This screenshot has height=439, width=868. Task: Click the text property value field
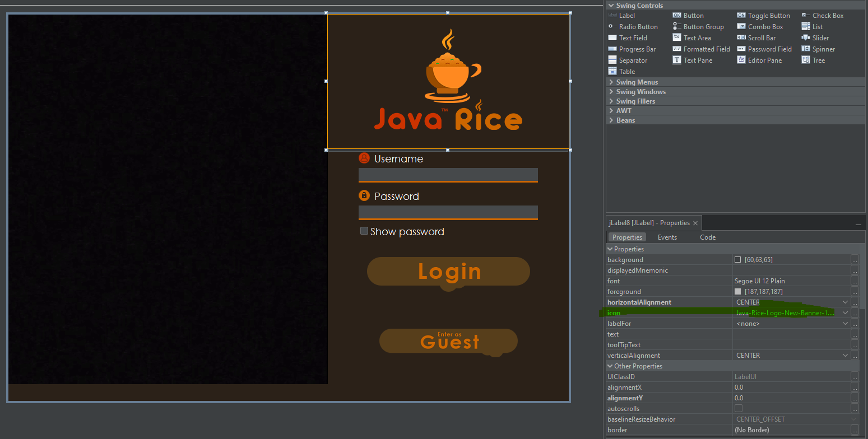point(791,334)
